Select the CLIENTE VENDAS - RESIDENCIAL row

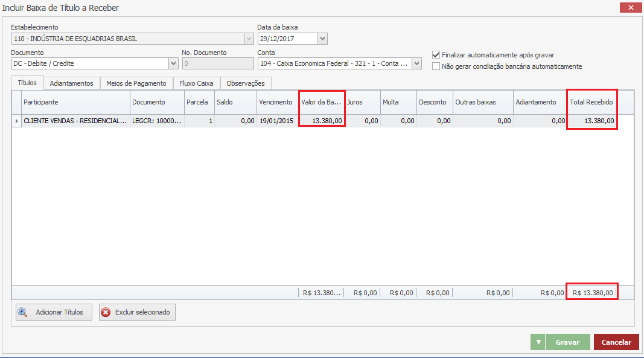(75, 121)
